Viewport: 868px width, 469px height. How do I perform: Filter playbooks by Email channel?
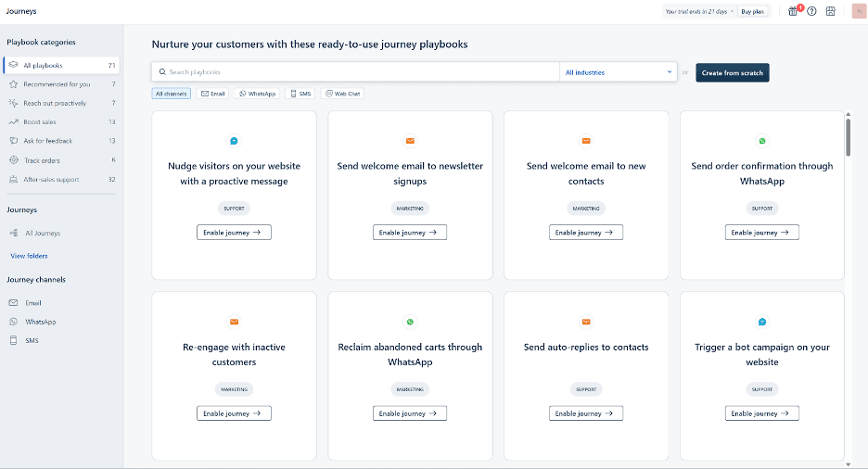[212, 94]
